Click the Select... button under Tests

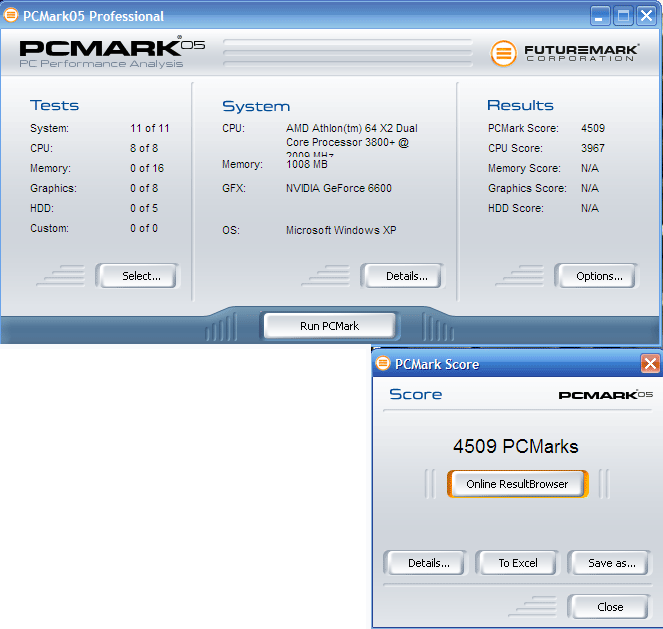coord(138,276)
